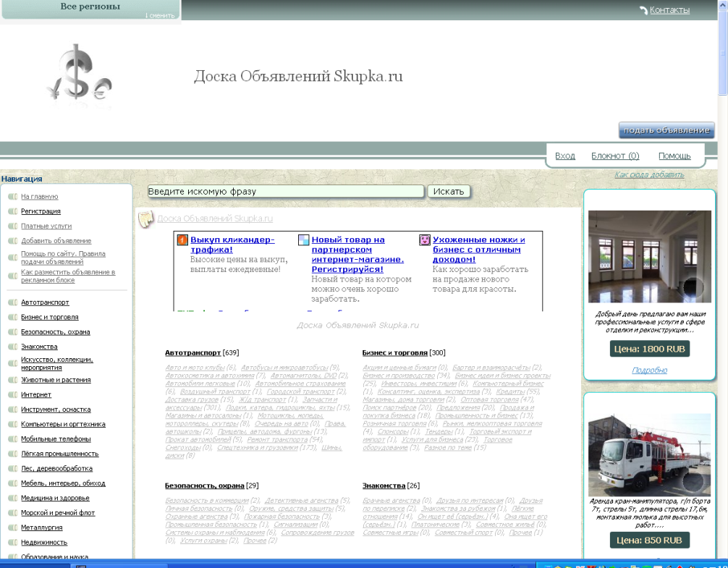Click the crane truck ad thumbnail
Viewport: 728px width, 568px height.
point(649,454)
